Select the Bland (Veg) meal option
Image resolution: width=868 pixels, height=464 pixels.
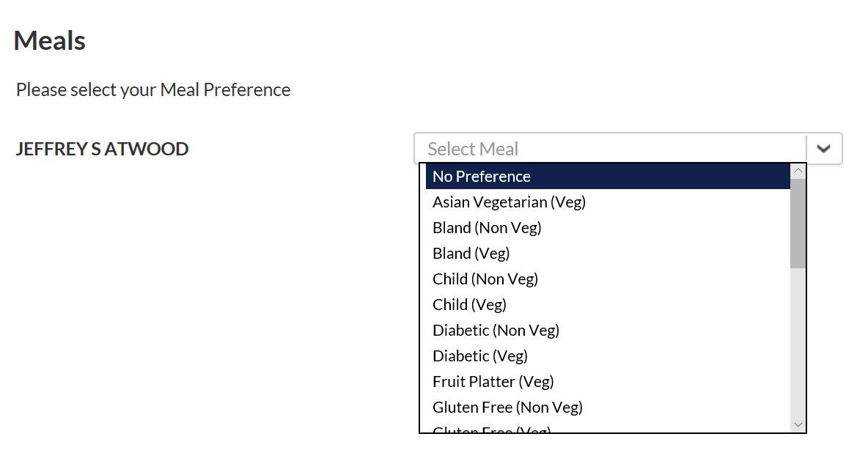pyautogui.click(x=471, y=253)
